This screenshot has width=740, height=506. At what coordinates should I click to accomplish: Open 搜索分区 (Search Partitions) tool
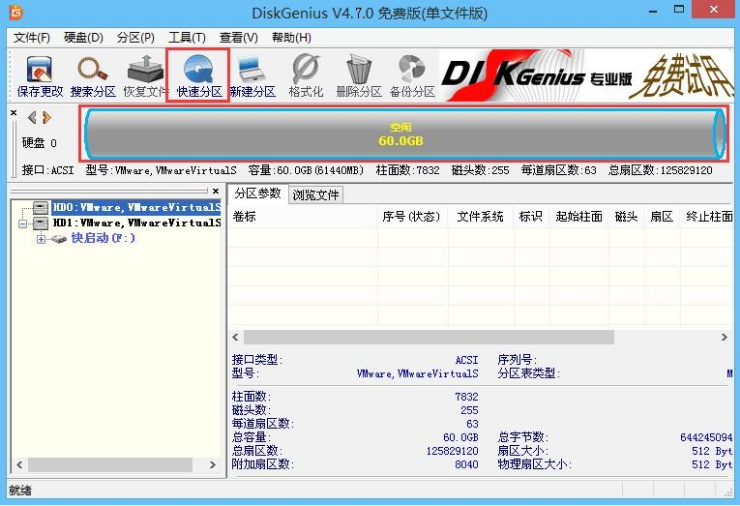(94, 75)
